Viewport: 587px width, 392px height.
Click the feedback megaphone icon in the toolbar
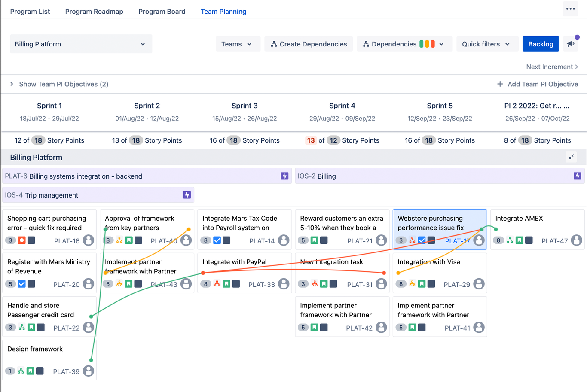coord(570,43)
